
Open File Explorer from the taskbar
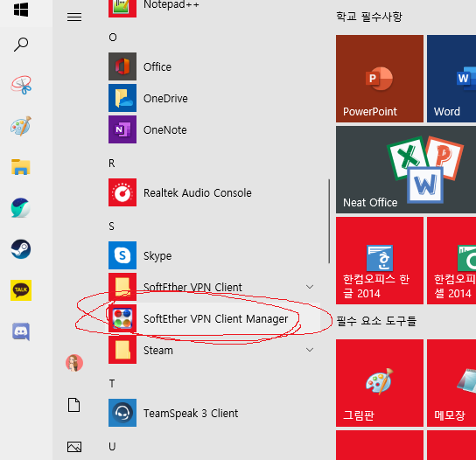[21, 167]
